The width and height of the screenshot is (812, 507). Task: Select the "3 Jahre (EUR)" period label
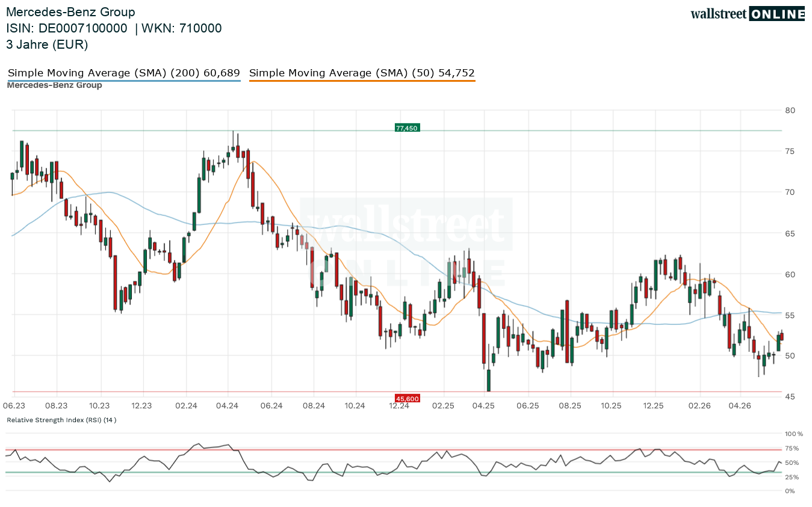[47, 44]
